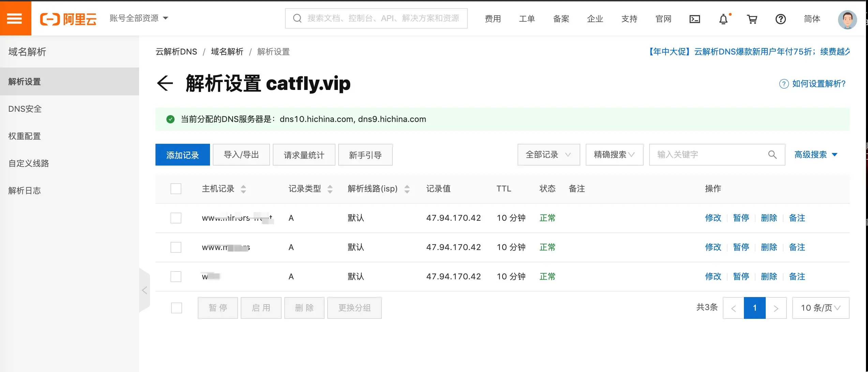868x372 pixels.
Task: Open the hamburger main menu
Action: tap(15, 18)
